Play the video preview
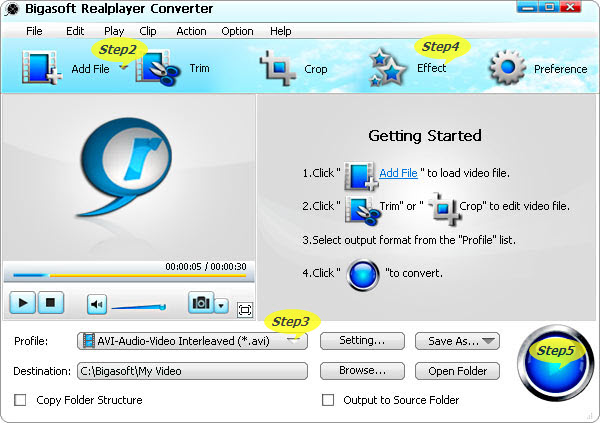The width and height of the screenshot is (600, 423). pyautogui.click(x=23, y=303)
